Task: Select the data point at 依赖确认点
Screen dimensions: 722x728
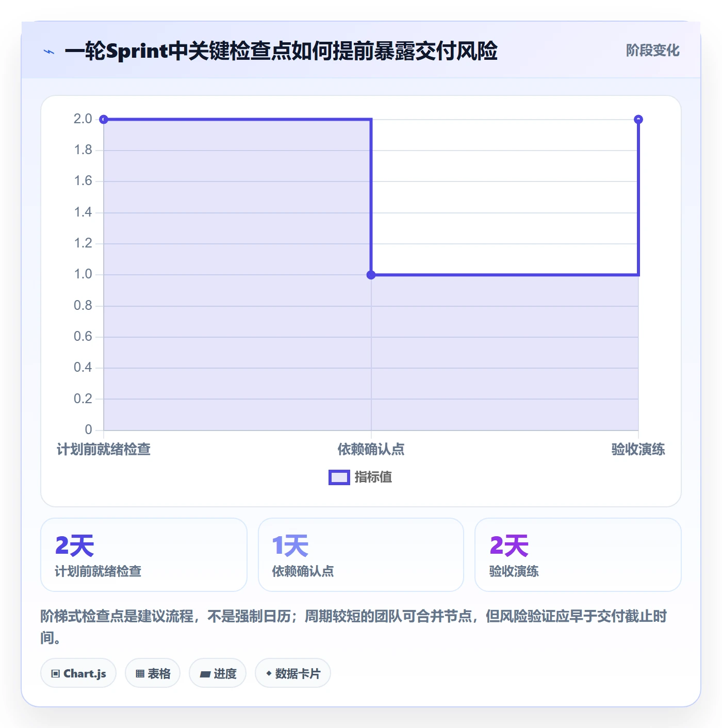Action: click(371, 275)
